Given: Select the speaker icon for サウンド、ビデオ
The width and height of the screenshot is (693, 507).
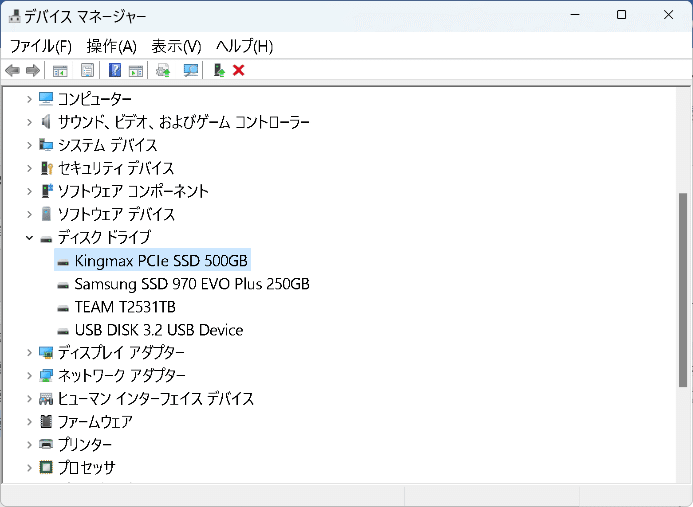Looking at the screenshot, I should 46,122.
